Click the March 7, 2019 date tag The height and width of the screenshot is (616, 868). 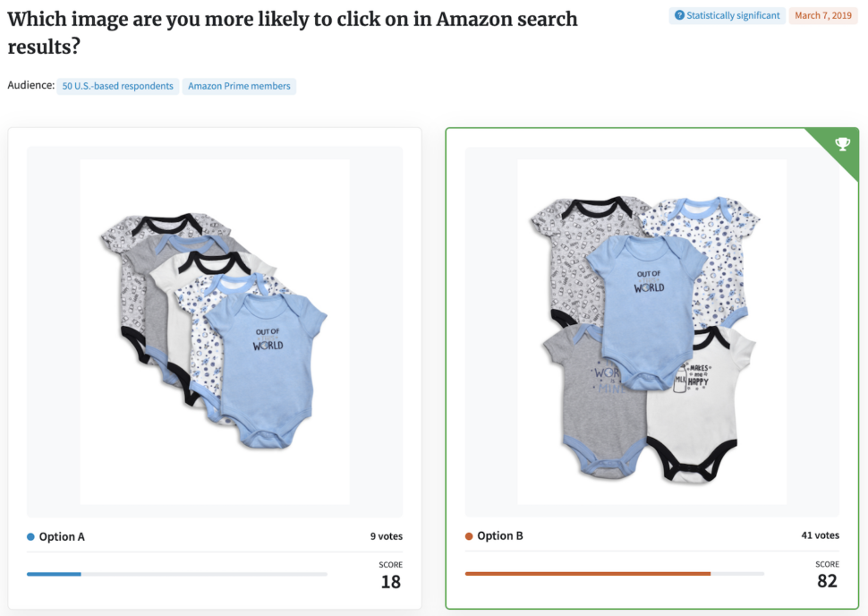click(x=823, y=15)
